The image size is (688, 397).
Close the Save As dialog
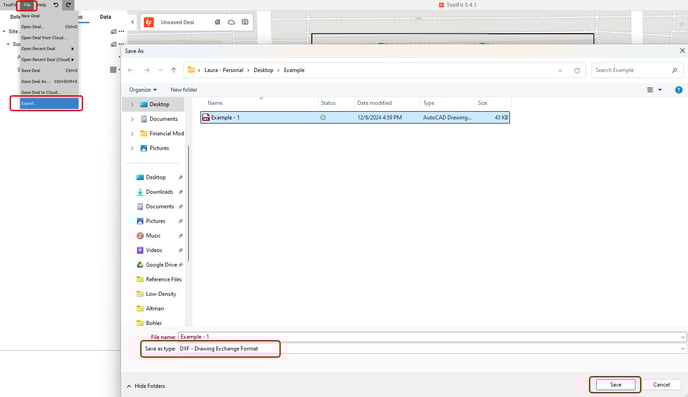tap(682, 51)
